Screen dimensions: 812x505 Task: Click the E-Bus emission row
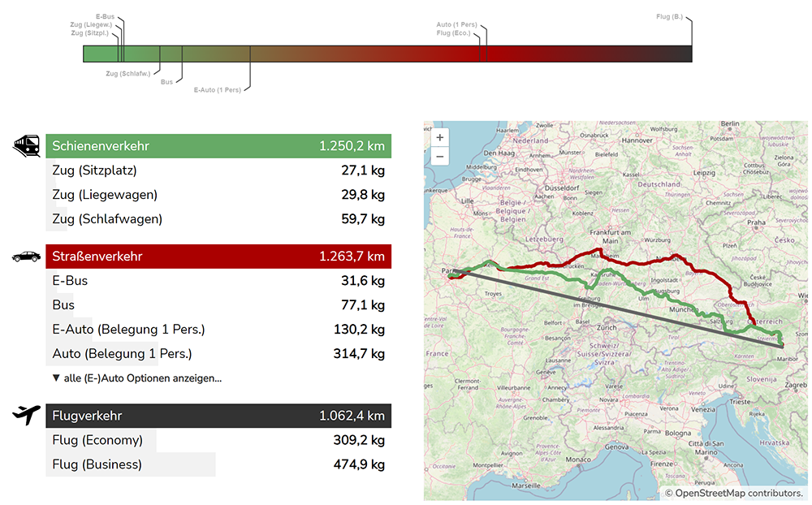click(x=218, y=280)
